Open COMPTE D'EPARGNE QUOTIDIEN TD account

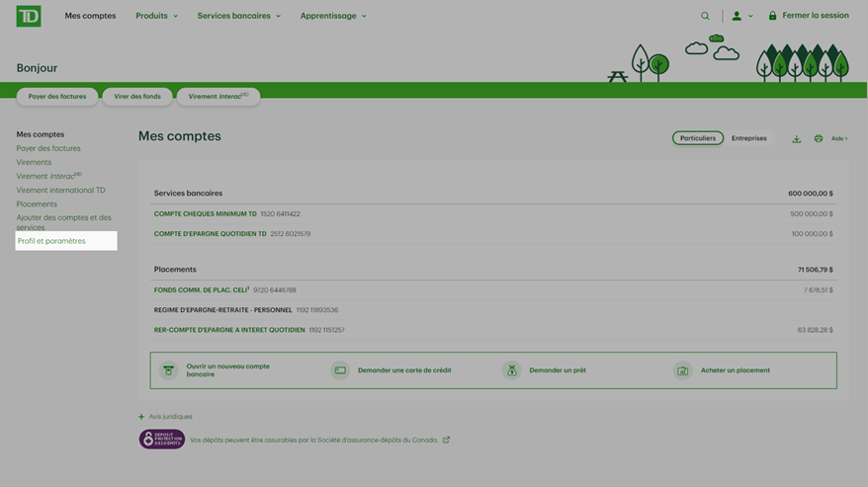pyautogui.click(x=210, y=233)
